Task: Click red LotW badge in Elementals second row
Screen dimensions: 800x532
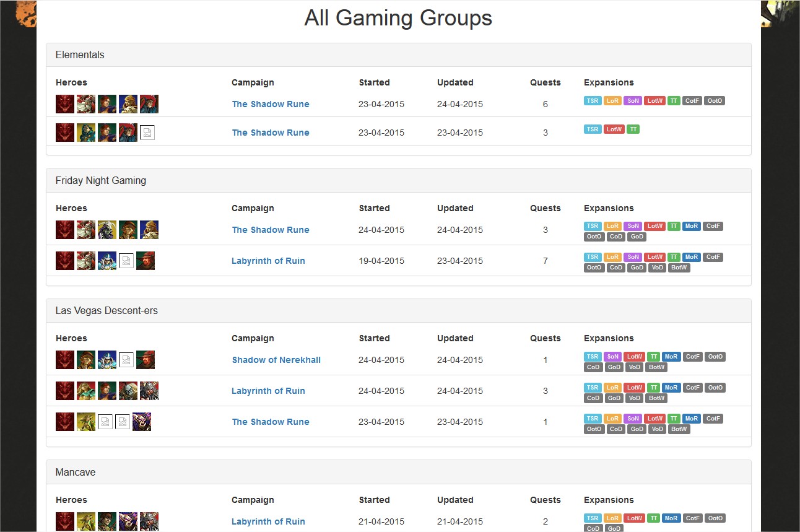Action: pyautogui.click(x=614, y=129)
